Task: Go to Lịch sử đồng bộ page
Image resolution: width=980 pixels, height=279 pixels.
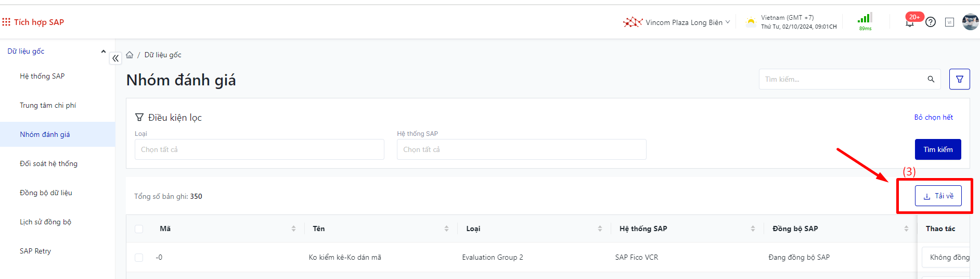Action: pyautogui.click(x=45, y=222)
